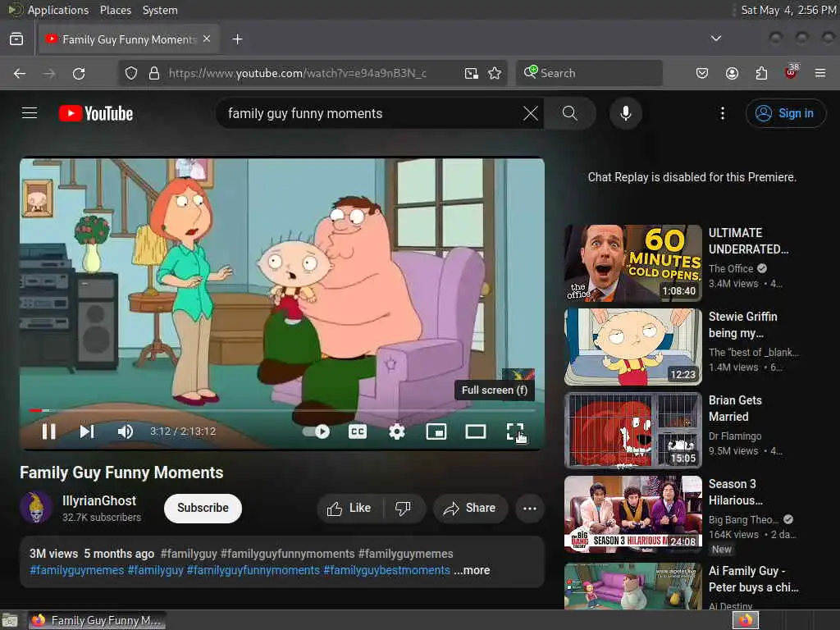
Task: Open the Season 3 Hilarious video title
Action: pyautogui.click(x=736, y=492)
